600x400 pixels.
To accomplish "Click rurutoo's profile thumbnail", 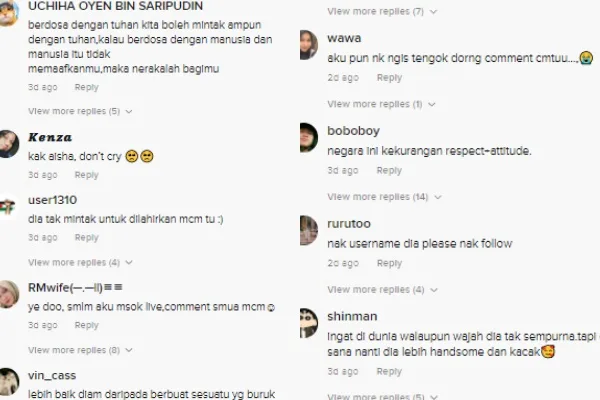I will tap(309, 230).
